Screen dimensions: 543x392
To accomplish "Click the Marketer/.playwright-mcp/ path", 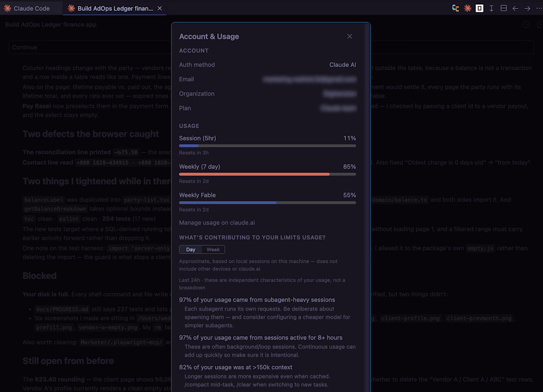I will (x=121, y=343).
